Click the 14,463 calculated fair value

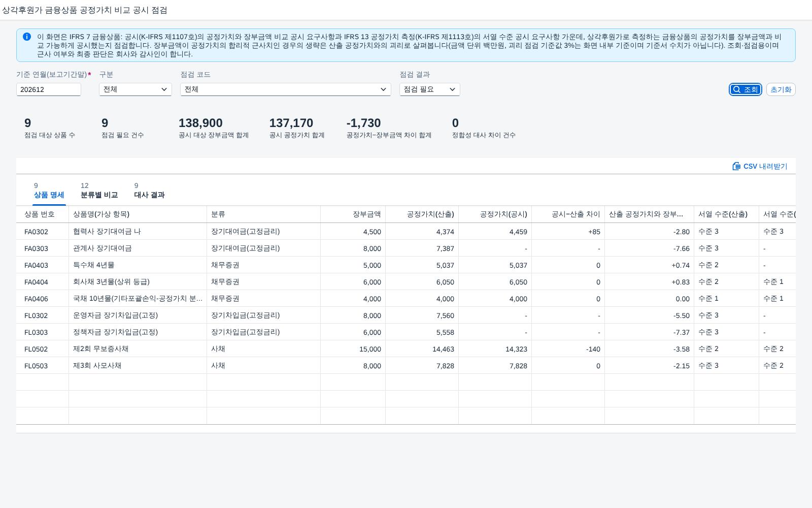[443, 349]
